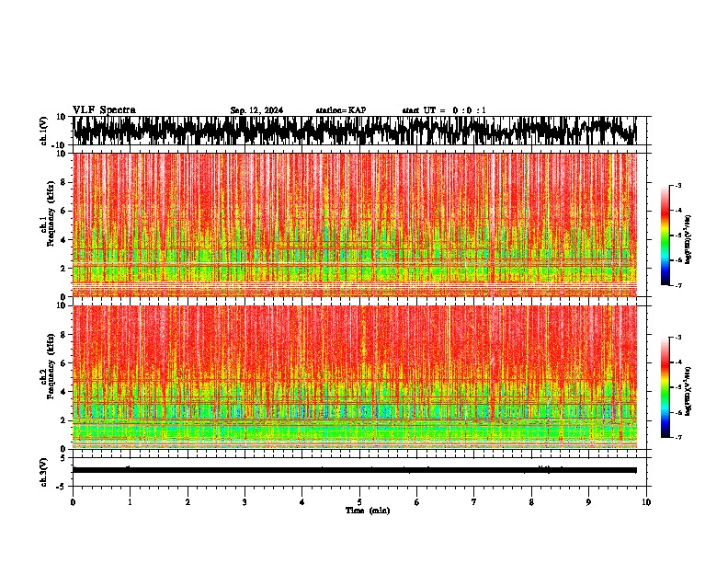This screenshot has height=563, width=728.
Task: Click the 4 kHz tick on ch.1 spectrogram
Action: click(x=63, y=240)
